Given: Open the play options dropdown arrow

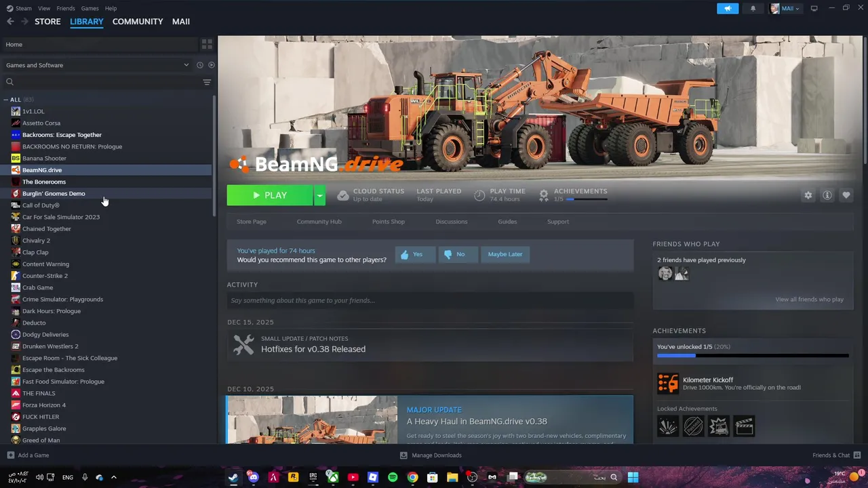Looking at the screenshot, I should point(319,195).
